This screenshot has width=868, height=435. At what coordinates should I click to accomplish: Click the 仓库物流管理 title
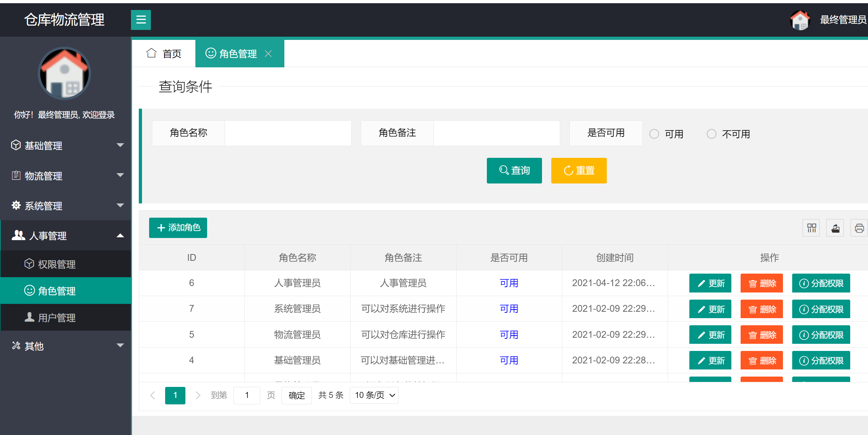click(64, 20)
